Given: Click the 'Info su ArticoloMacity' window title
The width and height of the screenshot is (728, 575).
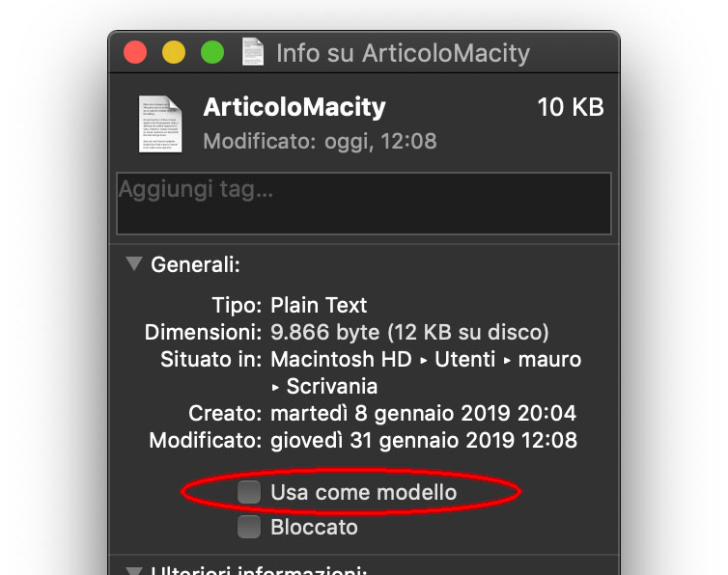Looking at the screenshot, I should coord(403,52).
